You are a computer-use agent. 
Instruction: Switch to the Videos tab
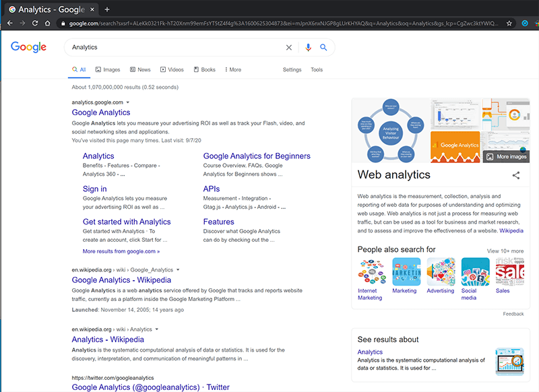tap(172, 70)
